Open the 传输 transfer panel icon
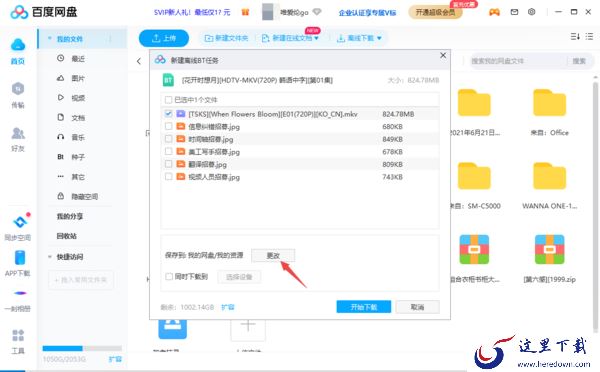This screenshot has width=600, height=372. pos(18,89)
